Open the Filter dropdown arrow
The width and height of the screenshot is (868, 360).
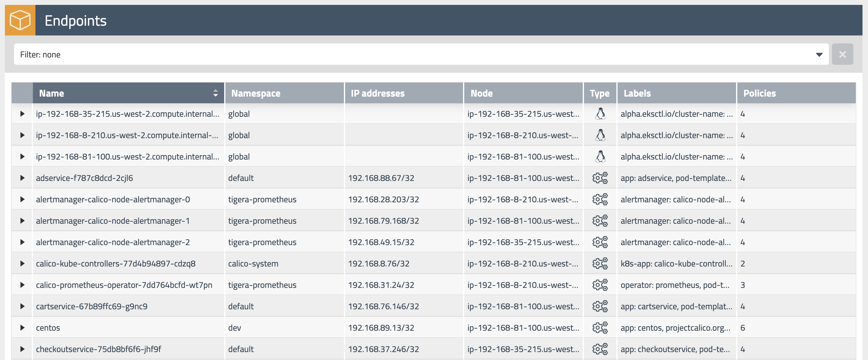(819, 55)
